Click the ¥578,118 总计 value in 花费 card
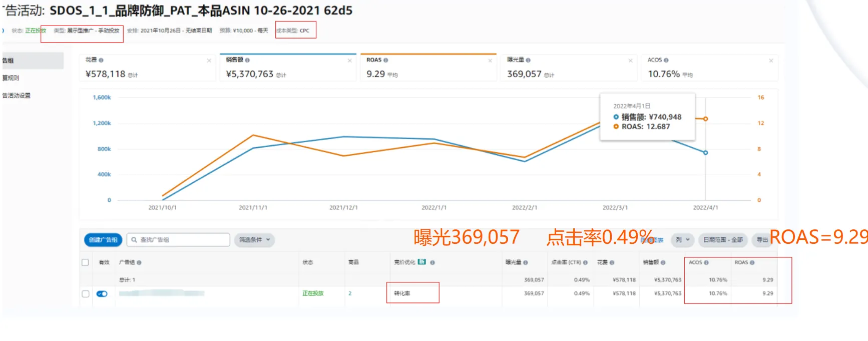This screenshot has height=341, width=868. click(112, 74)
